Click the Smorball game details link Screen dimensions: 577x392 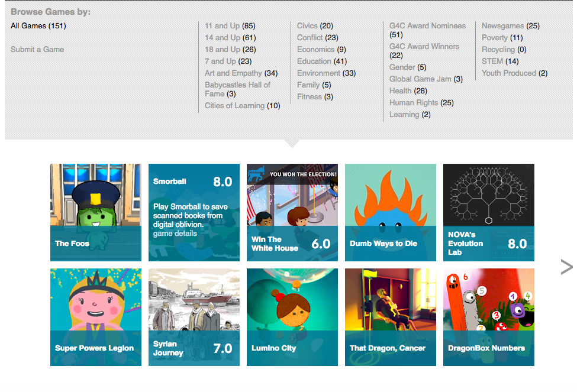175,234
